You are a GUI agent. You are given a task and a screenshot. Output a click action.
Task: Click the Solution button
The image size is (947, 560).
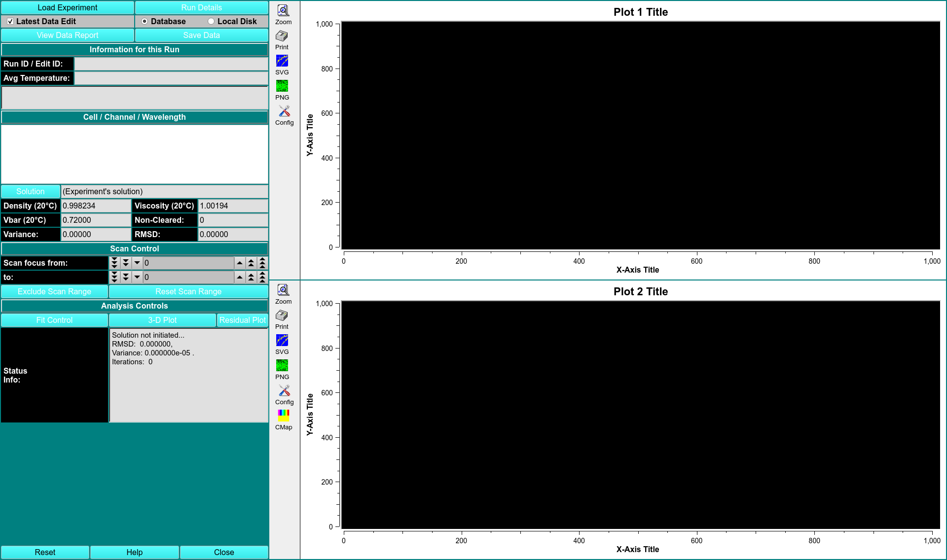pos(31,191)
